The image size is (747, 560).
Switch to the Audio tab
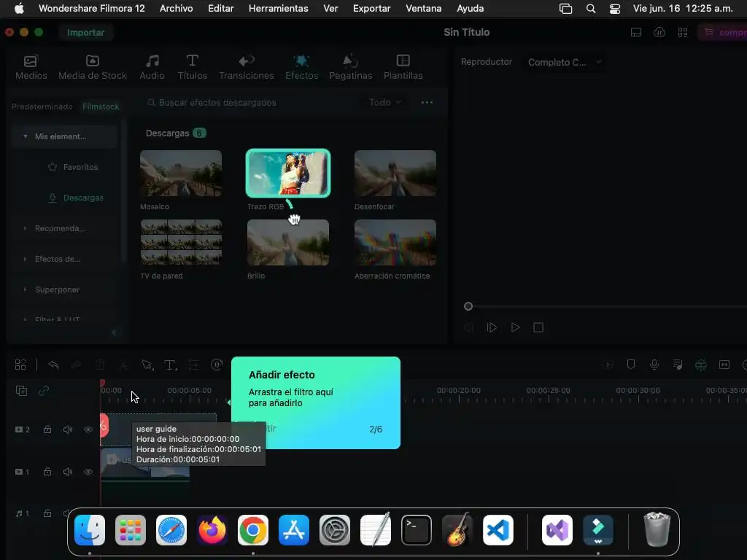(x=152, y=67)
